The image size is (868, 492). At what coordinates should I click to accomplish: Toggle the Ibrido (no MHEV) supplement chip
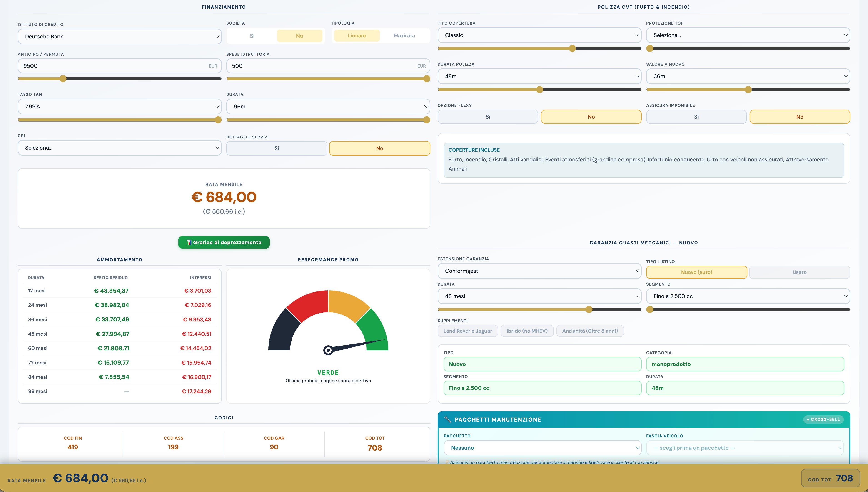point(527,331)
